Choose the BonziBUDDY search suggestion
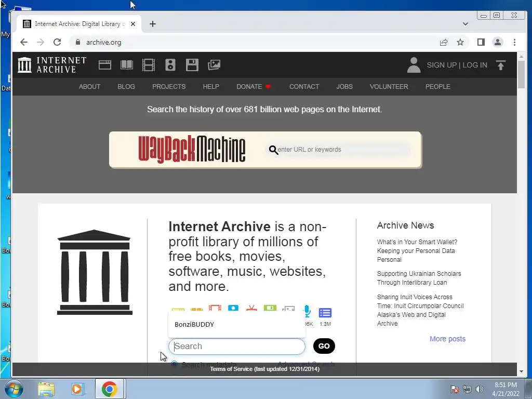This screenshot has width=532, height=399. tap(237, 324)
